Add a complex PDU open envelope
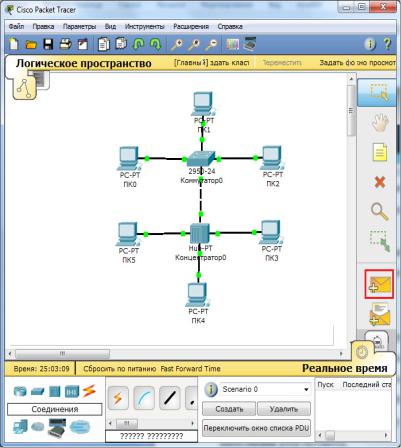The image size is (401, 448). [x=379, y=314]
